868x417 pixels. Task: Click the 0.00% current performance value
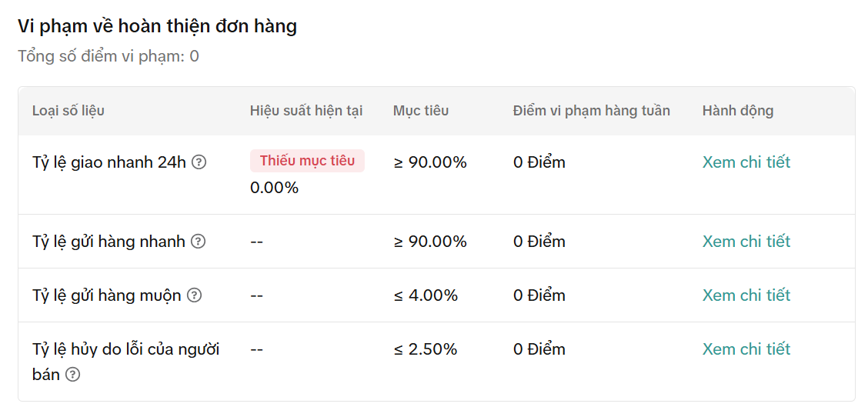(x=274, y=188)
